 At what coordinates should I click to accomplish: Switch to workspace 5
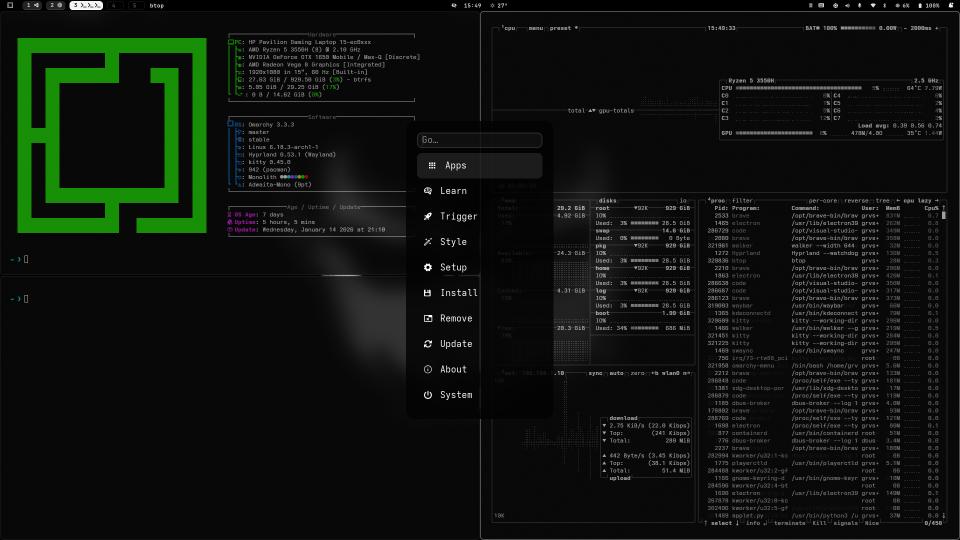pyautogui.click(x=135, y=5)
